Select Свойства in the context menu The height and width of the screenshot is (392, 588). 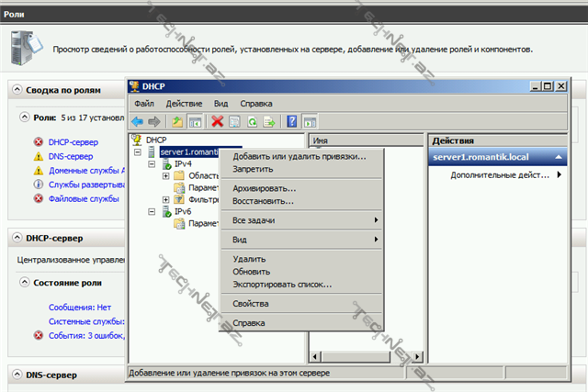pyautogui.click(x=251, y=304)
